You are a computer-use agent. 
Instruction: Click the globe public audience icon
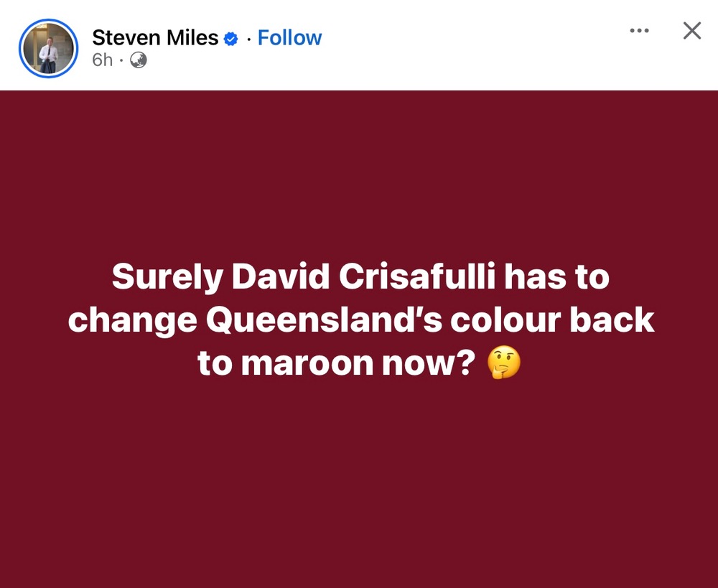[139, 60]
